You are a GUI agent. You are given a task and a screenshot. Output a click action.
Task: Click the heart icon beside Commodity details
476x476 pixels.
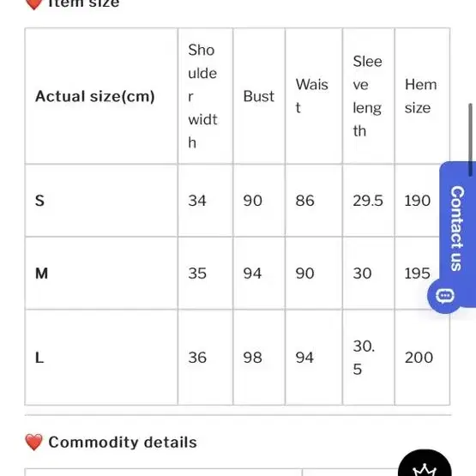point(33,442)
